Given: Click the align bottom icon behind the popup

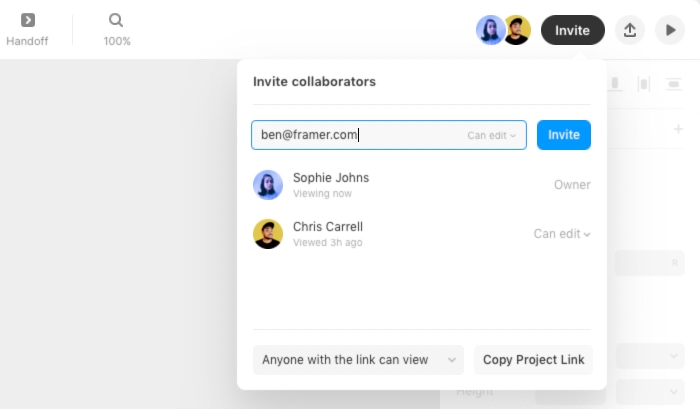Looking at the screenshot, I should click(616, 84).
